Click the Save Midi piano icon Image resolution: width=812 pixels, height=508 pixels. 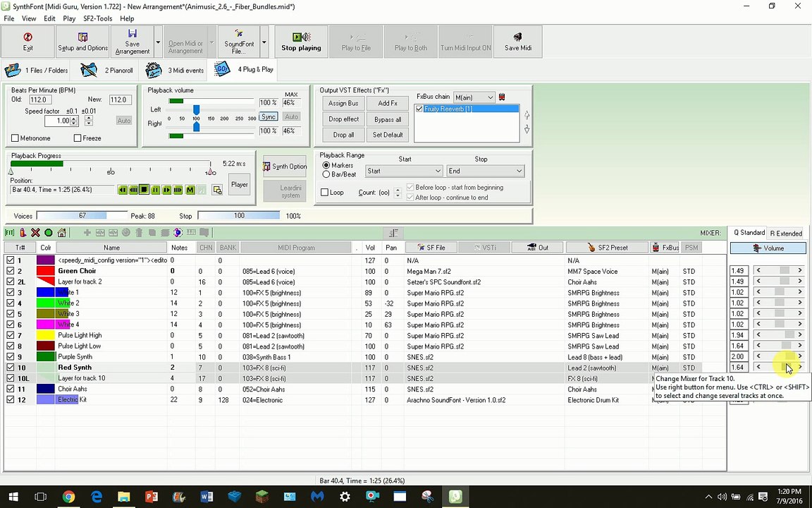(x=518, y=37)
